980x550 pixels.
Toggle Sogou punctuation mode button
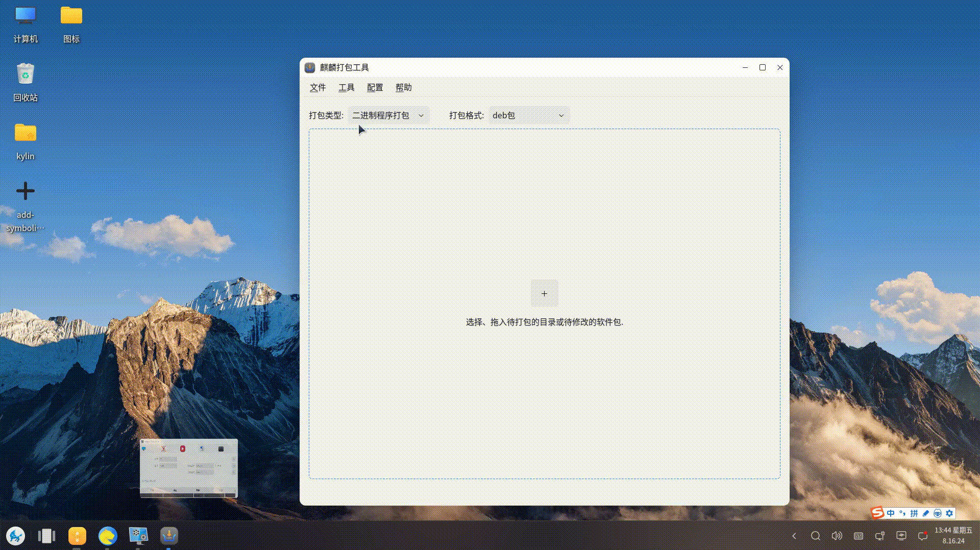(902, 513)
